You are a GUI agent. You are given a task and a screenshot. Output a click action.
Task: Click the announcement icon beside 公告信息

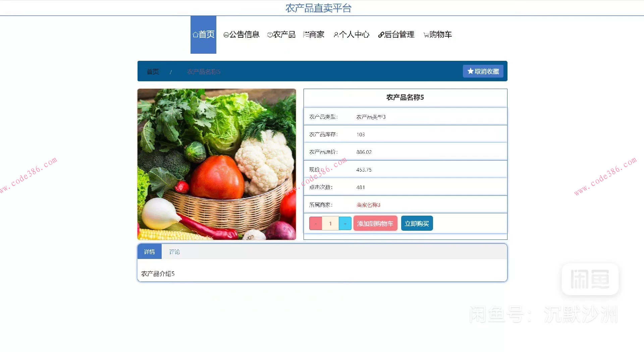coord(226,34)
